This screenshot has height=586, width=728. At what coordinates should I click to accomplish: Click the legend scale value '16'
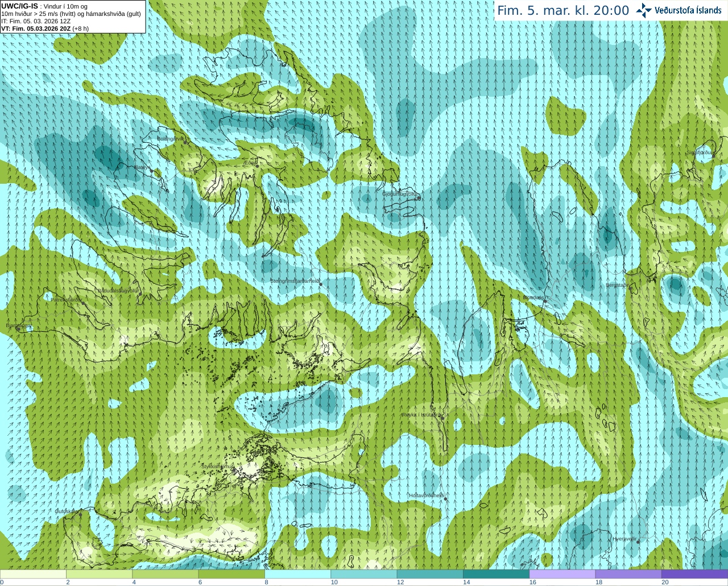pos(533,582)
